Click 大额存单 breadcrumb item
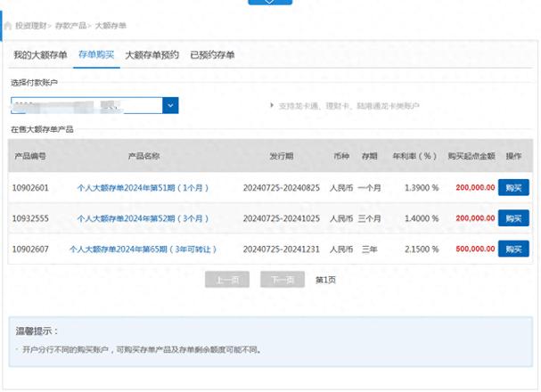 [111, 26]
